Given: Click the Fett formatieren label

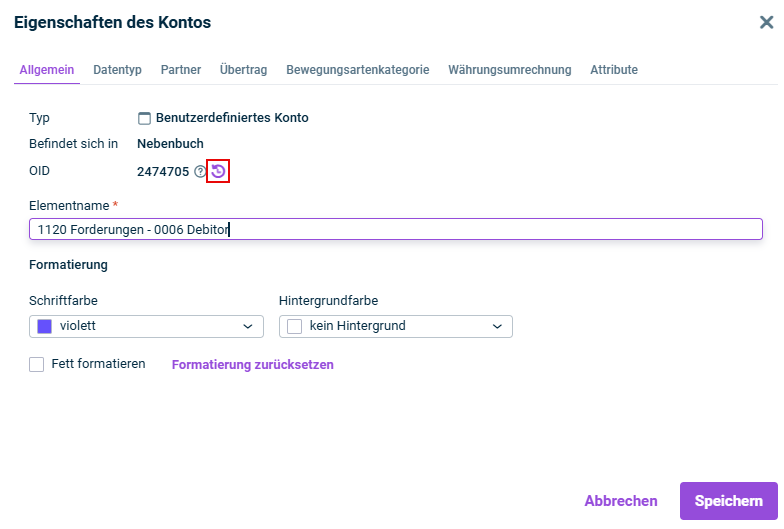Looking at the screenshot, I should (98, 364).
